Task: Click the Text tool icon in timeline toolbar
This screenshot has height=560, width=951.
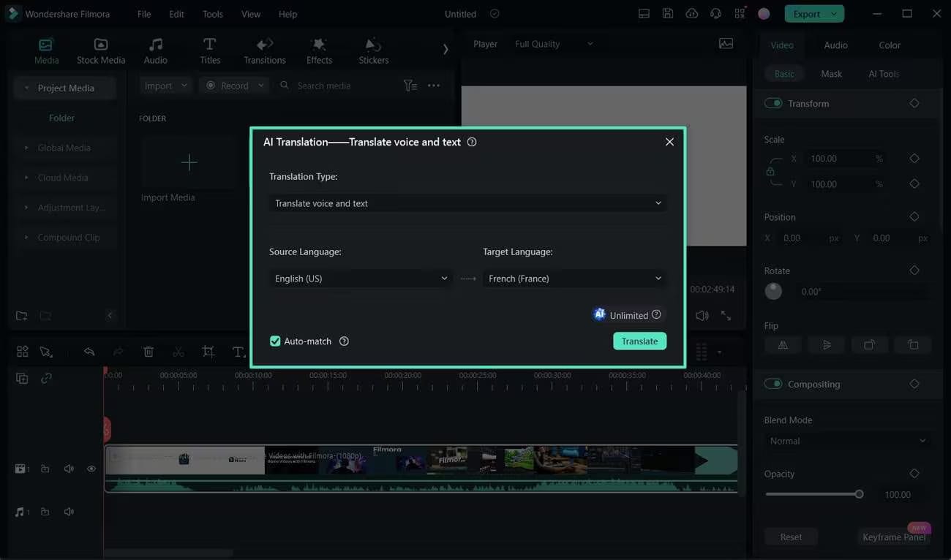Action: tap(238, 352)
